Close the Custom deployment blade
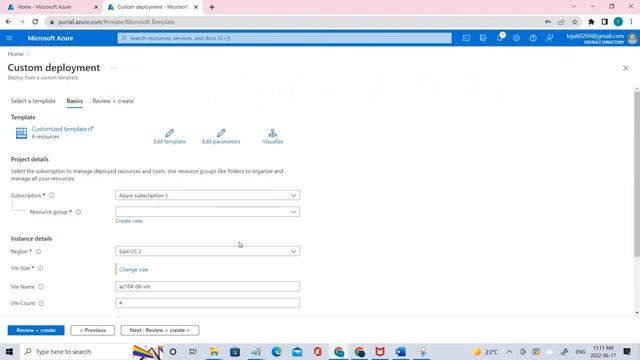The height and width of the screenshot is (360, 640). 625,68
